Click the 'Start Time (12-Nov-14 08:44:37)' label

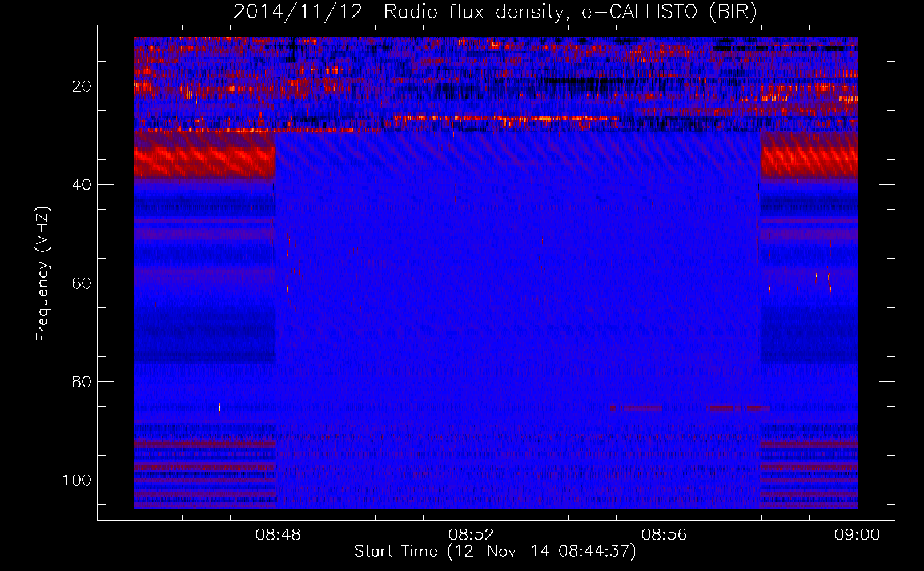(x=495, y=552)
